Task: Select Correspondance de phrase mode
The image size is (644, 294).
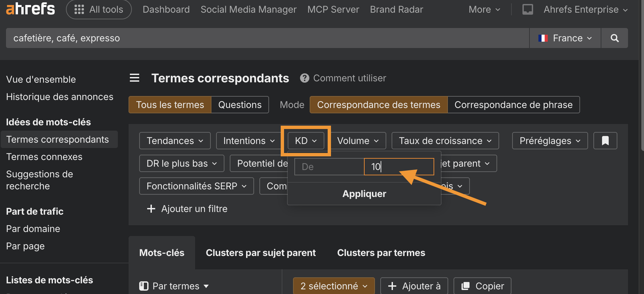Action: click(x=513, y=105)
